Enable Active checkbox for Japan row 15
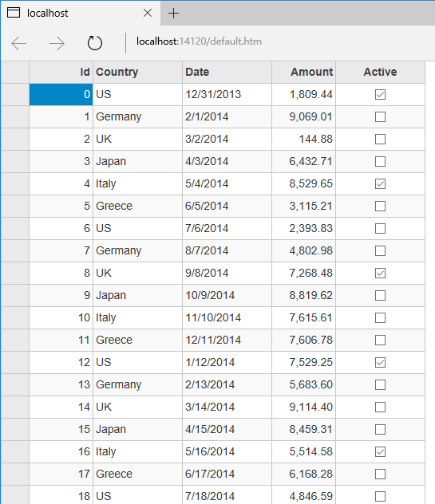Viewport: 435px width, 504px height. [x=380, y=429]
